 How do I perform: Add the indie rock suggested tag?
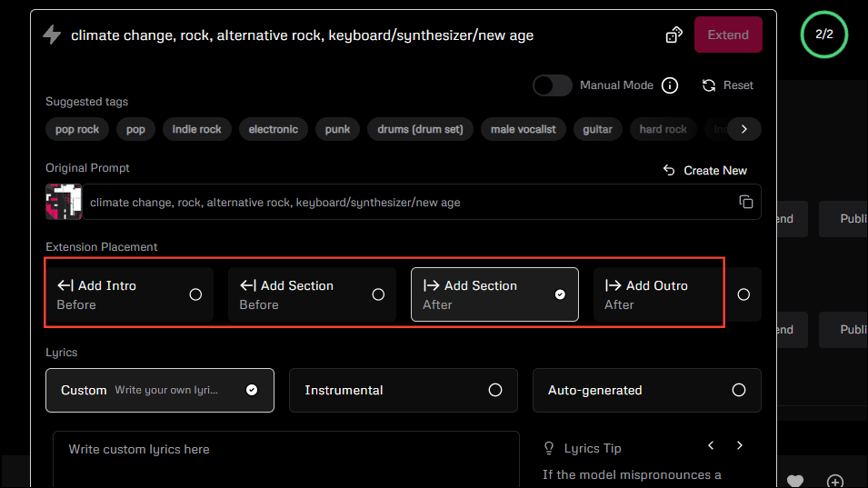click(196, 129)
